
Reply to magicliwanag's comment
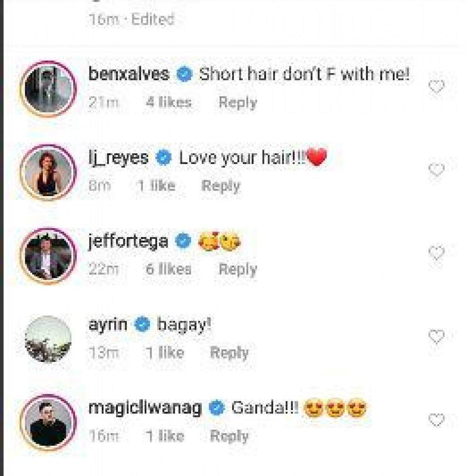point(229,436)
